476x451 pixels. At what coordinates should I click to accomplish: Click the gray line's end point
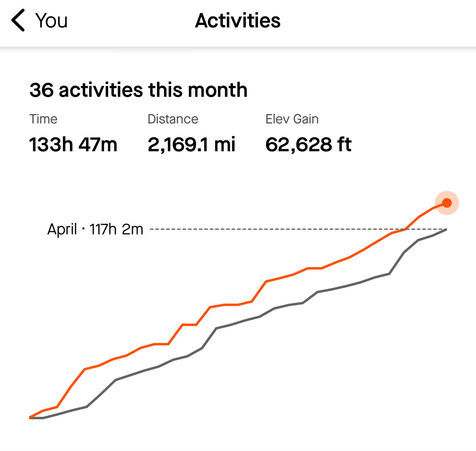446,230
